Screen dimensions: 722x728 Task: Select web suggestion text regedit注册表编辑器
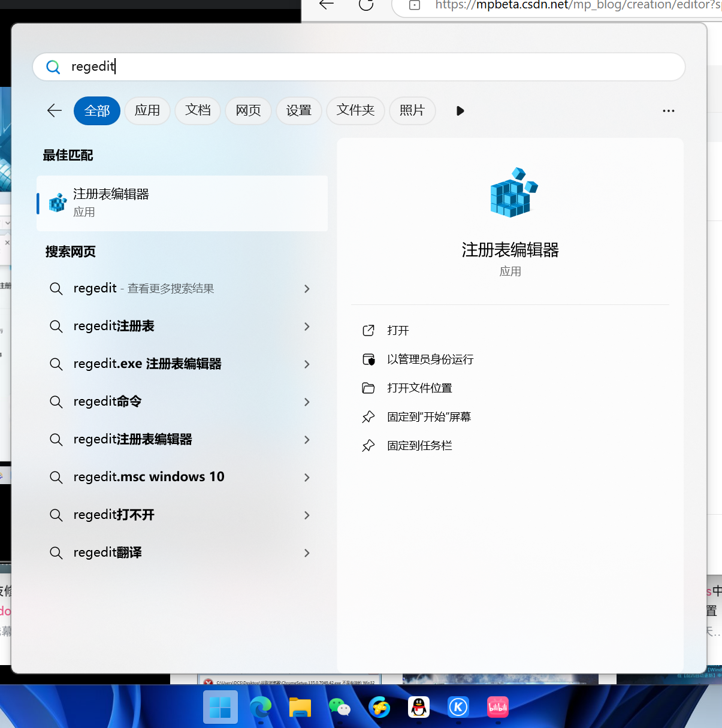click(x=133, y=439)
